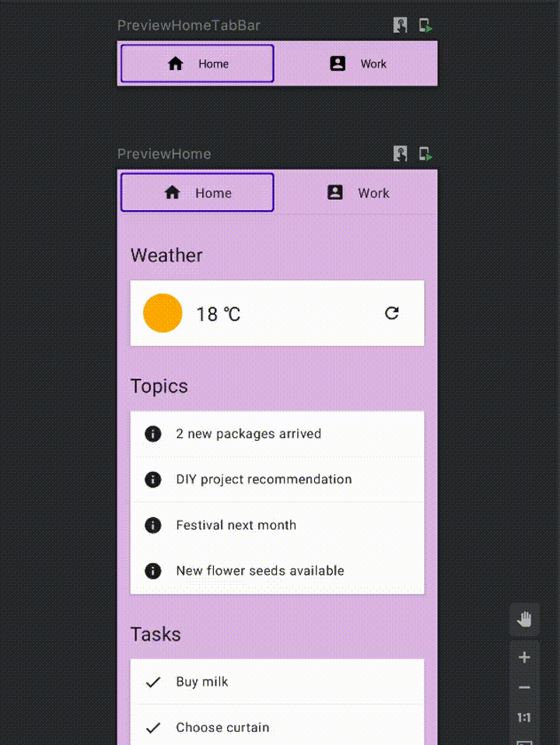
Task: Open DIY project recommendation topic
Action: tap(277, 479)
